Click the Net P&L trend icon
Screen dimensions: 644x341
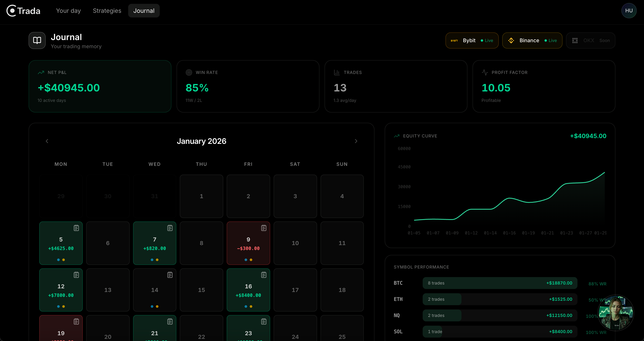(x=41, y=72)
